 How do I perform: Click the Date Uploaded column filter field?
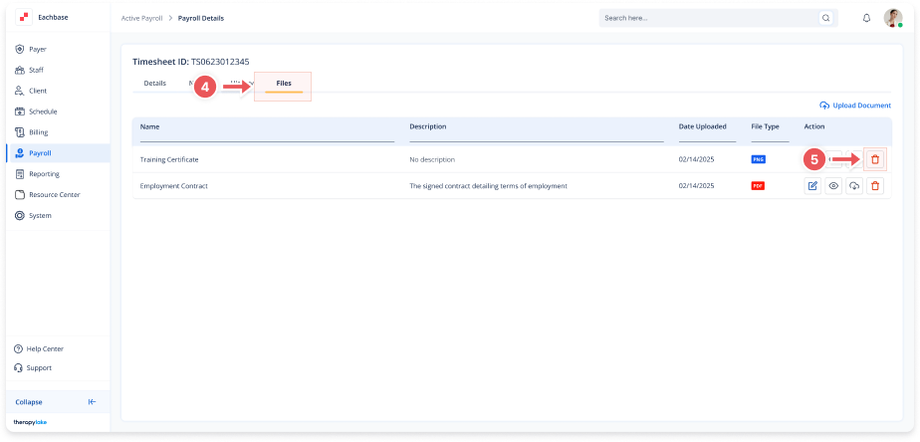[707, 136]
